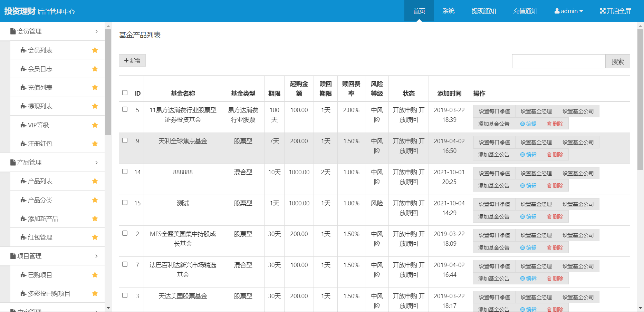Click 删除 for 法巴百利达新兴市场精选基金

tap(555, 279)
